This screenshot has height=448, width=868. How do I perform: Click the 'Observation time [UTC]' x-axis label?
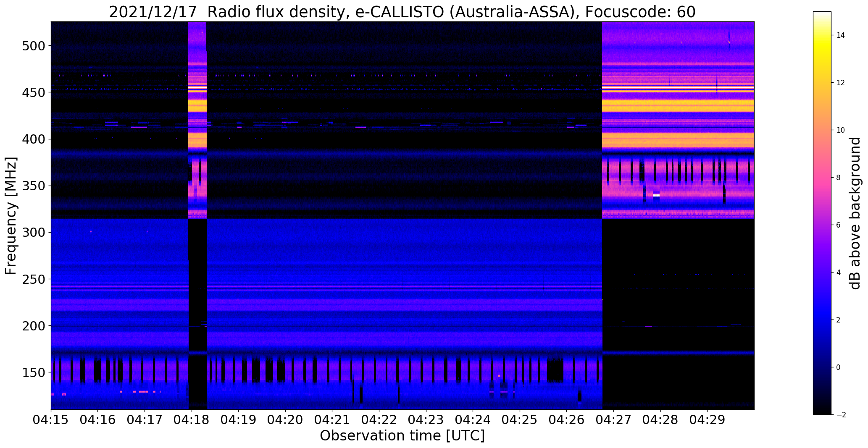[402, 435]
